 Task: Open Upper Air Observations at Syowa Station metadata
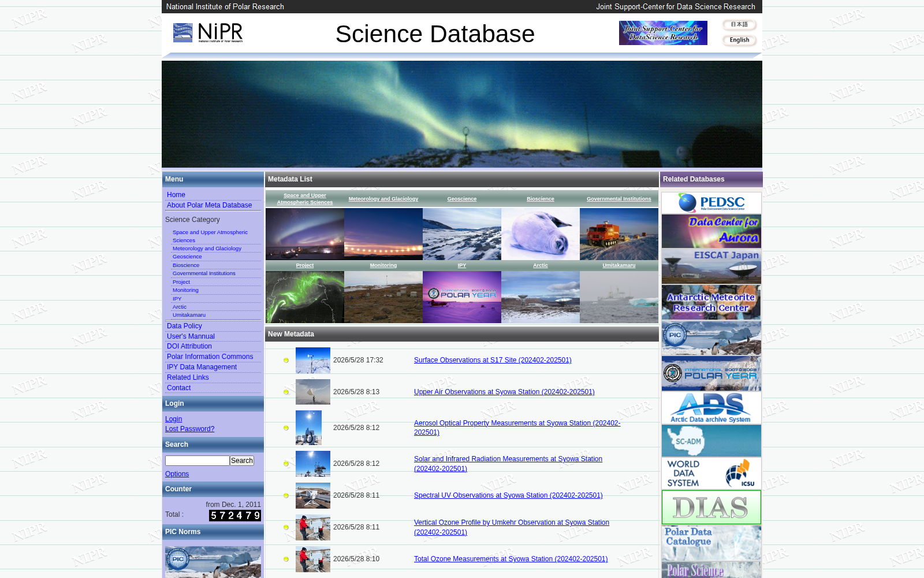[504, 392]
